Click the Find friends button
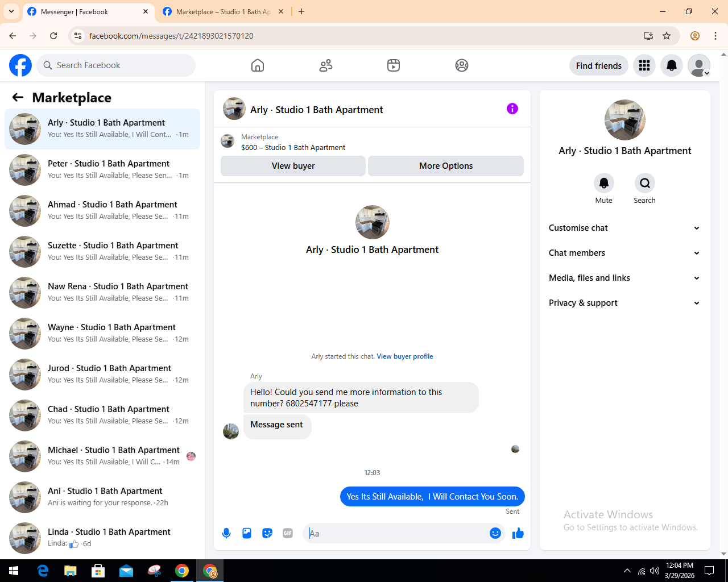 (599, 65)
